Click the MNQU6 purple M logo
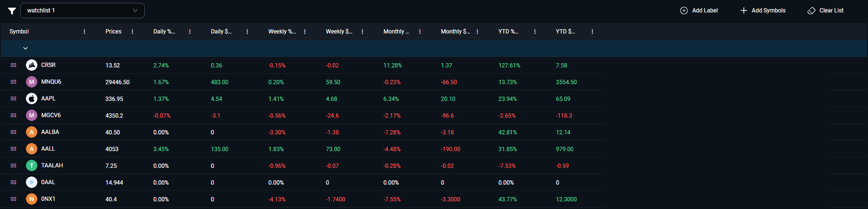This screenshot has width=868, height=209. (x=32, y=82)
